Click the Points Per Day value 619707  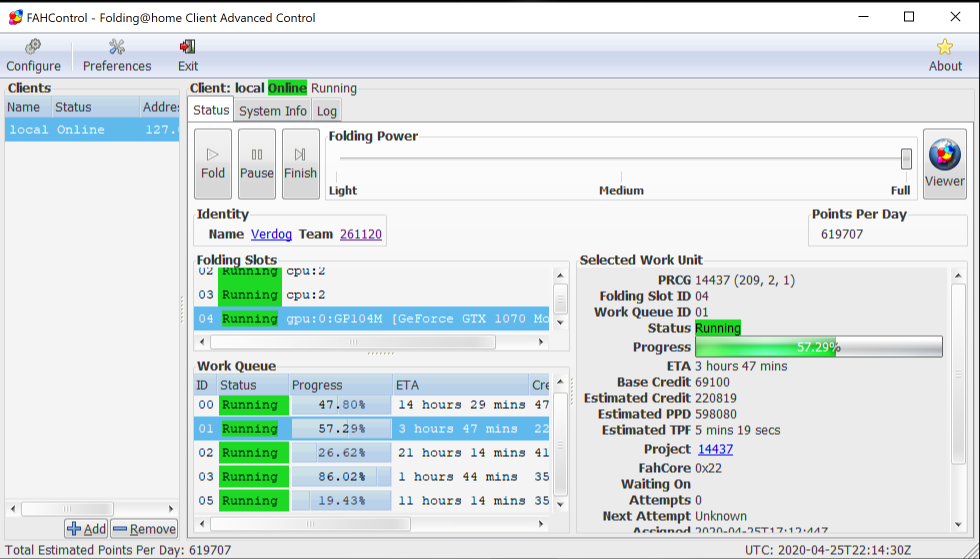(x=842, y=234)
